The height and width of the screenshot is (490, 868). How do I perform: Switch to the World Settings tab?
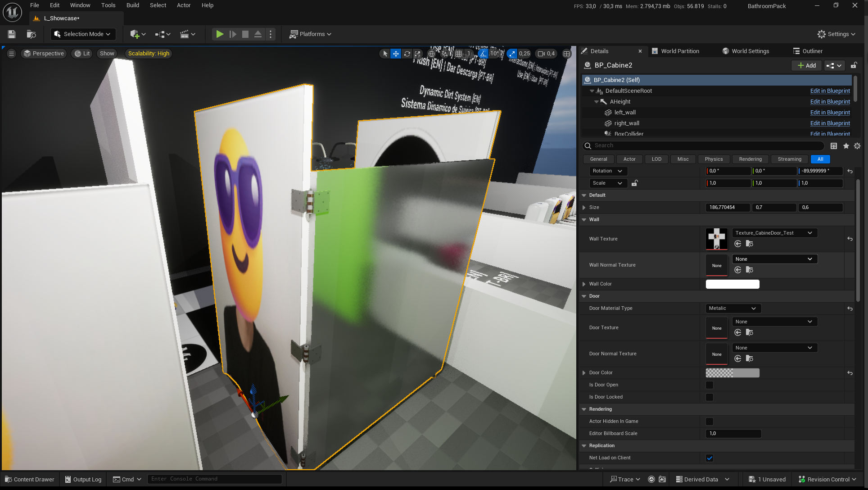pyautogui.click(x=750, y=51)
